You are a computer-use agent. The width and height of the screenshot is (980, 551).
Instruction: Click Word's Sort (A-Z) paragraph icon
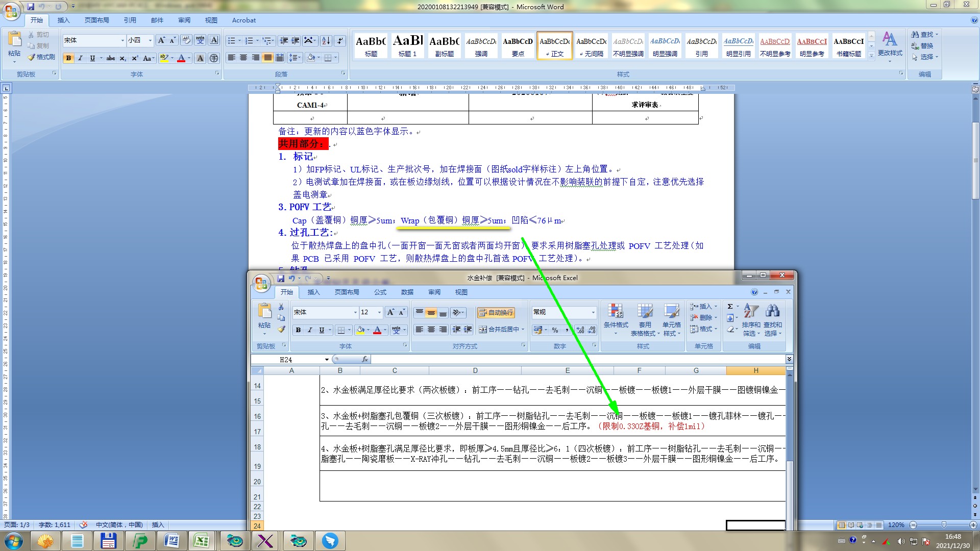point(326,41)
